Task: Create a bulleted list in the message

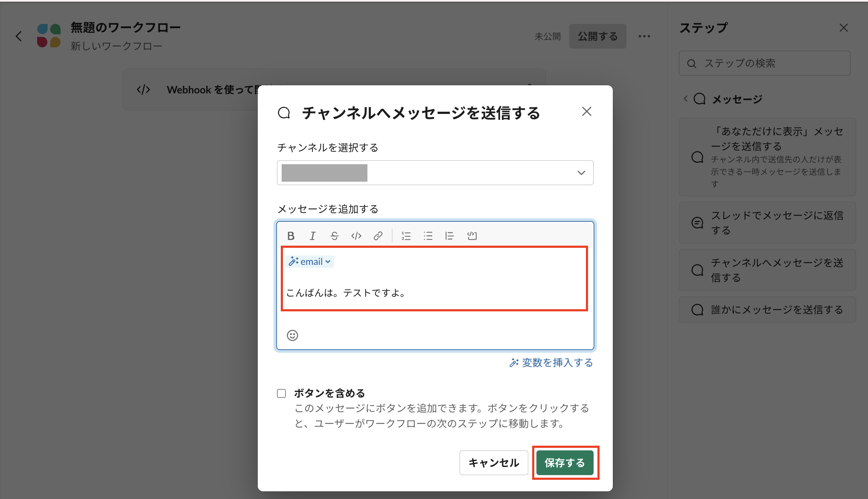Action: [x=428, y=235]
